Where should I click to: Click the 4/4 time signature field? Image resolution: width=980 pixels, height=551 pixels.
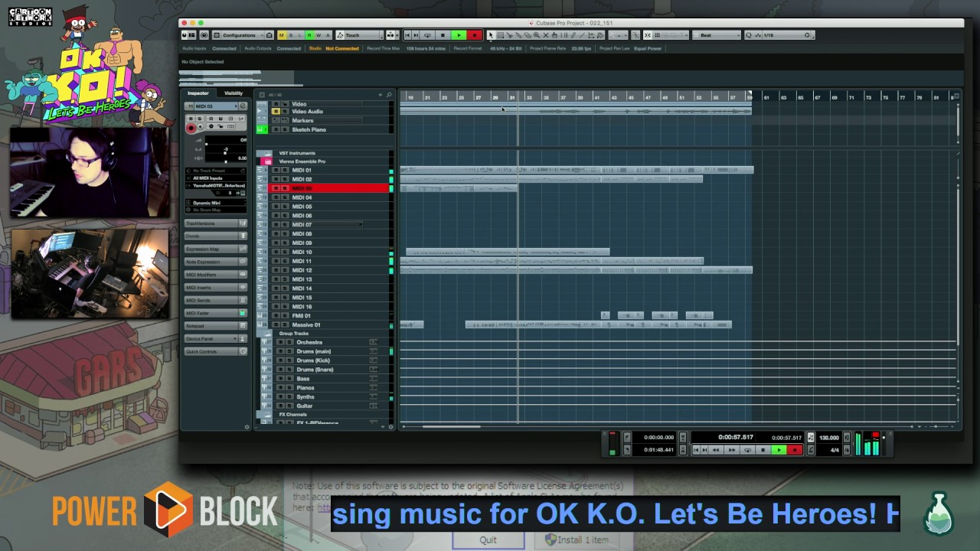tap(835, 450)
